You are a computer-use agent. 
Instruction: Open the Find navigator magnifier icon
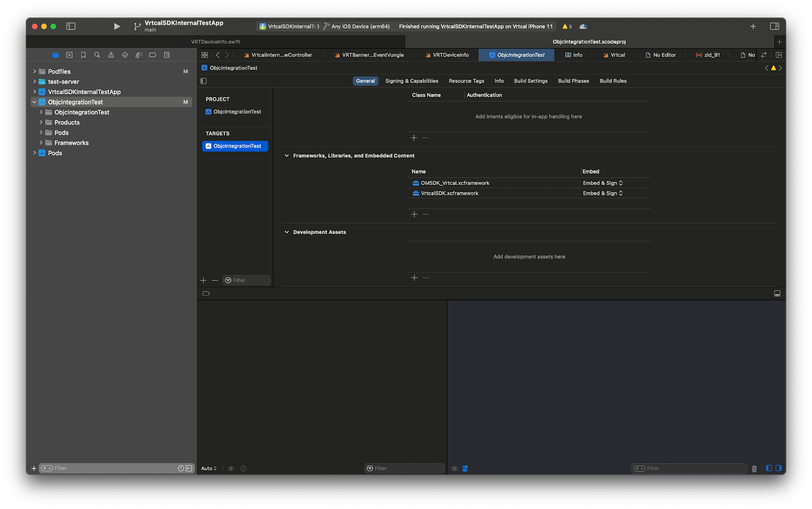click(x=97, y=55)
